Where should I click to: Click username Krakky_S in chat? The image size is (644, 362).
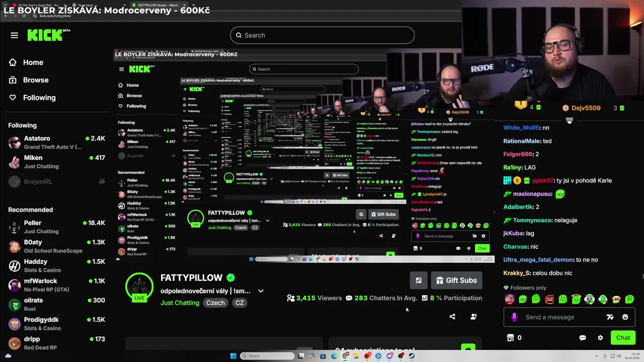tap(517, 273)
